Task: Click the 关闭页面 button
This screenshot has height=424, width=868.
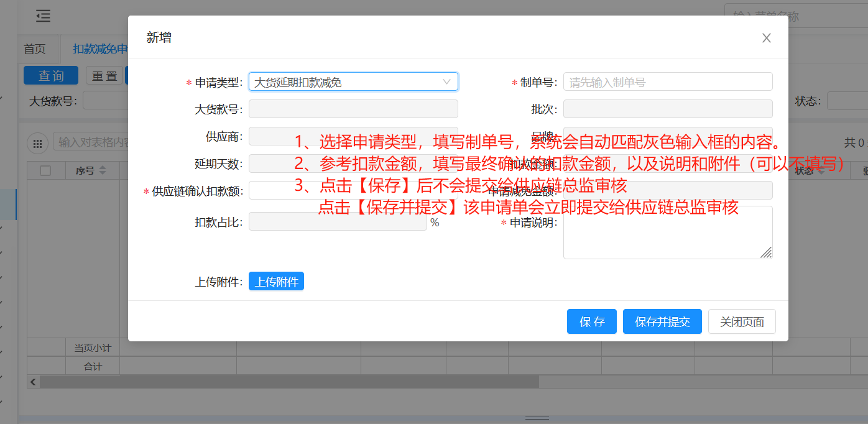Action: click(742, 321)
